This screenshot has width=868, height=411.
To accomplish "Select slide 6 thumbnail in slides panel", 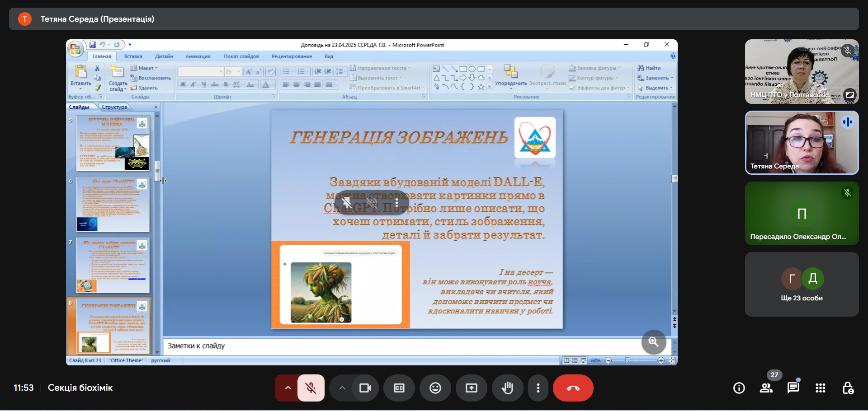I will point(113,204).
